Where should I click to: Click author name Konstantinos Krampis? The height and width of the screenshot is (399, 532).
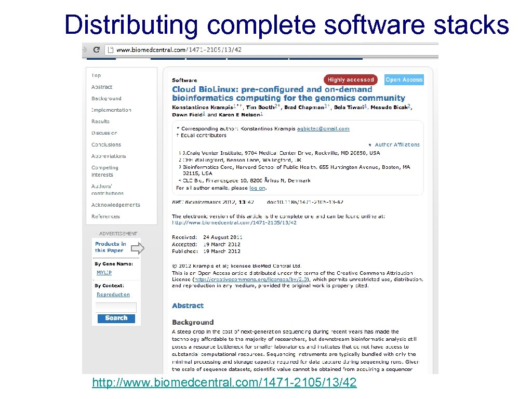click(x=202, y=107)
